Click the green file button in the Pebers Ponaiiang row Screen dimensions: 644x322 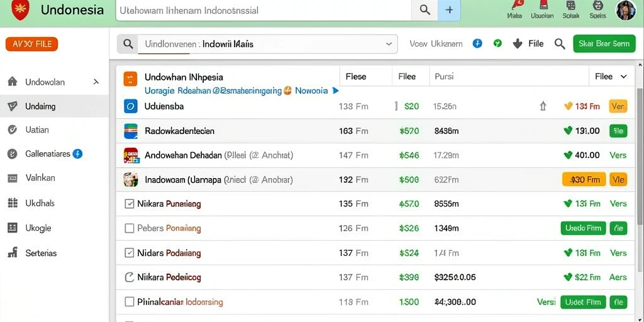pyautogui.click(x=618, y=228)
